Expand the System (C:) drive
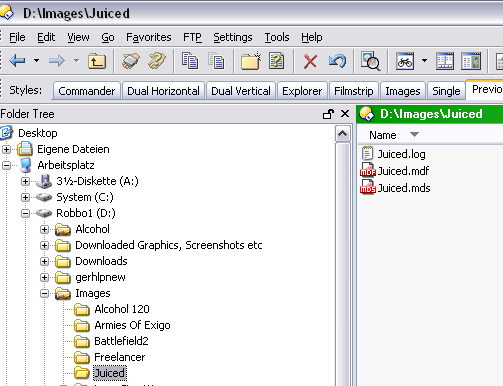 [x=25, y=197]
